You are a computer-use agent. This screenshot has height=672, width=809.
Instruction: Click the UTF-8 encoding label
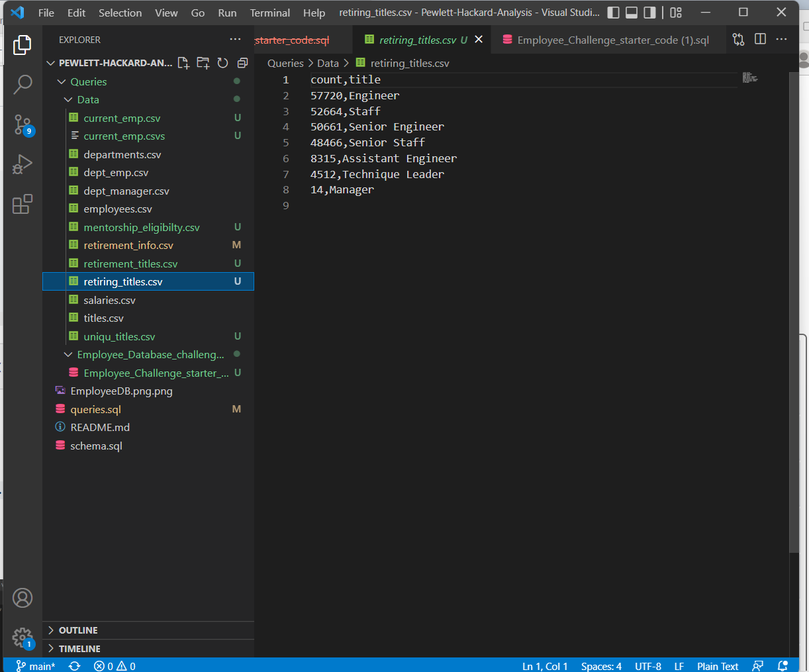[x=647, y=666]
